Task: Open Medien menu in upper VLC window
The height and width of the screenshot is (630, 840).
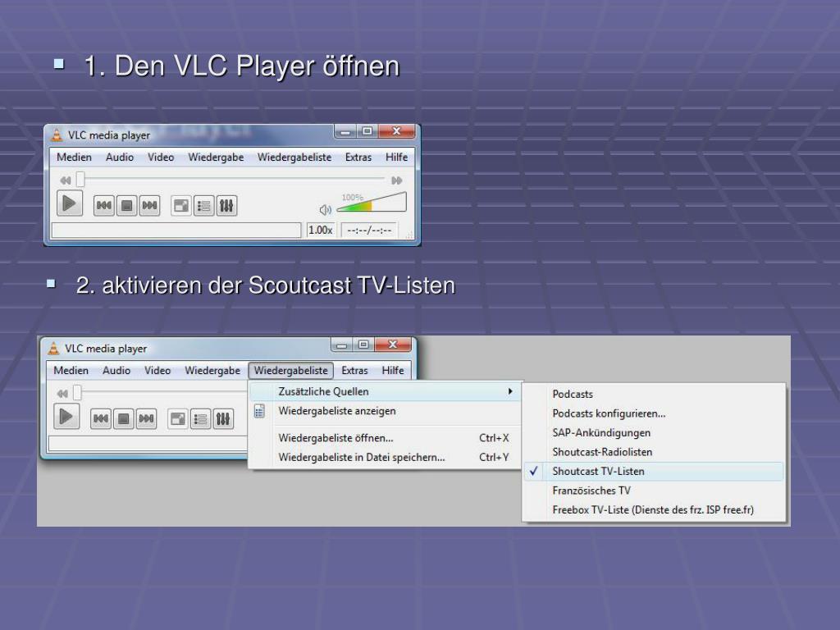Action: (74, 157)
